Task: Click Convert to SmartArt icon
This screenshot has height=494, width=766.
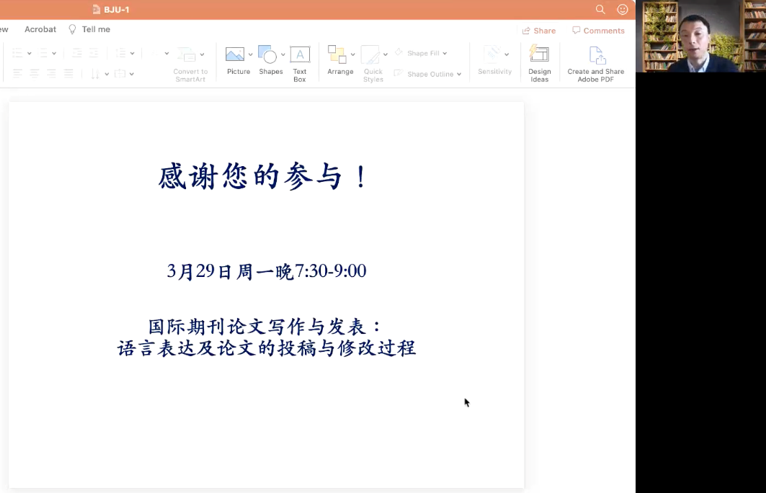Action: (x=186, y=54)
